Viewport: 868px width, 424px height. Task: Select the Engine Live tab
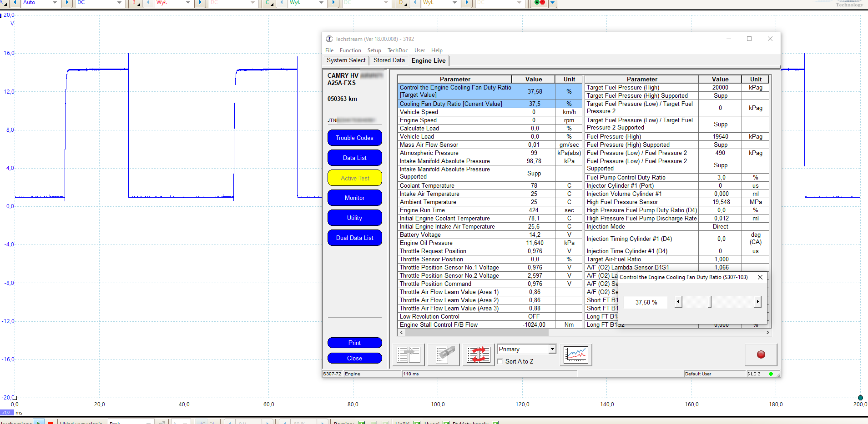pos(429,60)
